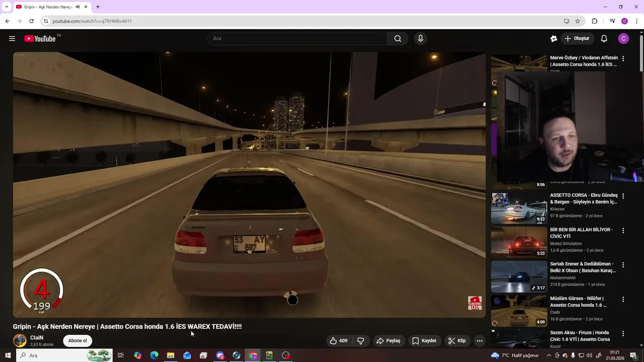644x362 pixels.
Task: View site information icon in address bar
Action: tap(46, 21)
